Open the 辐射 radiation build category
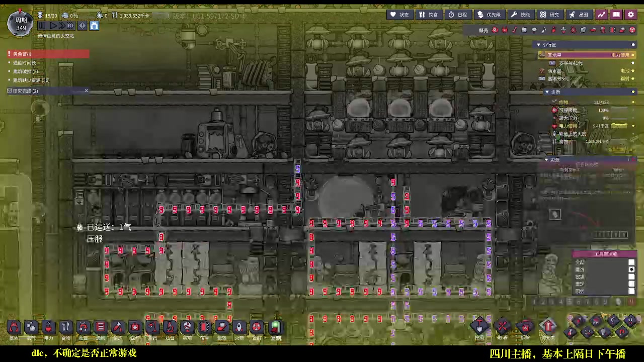 [x=257, y=327]
